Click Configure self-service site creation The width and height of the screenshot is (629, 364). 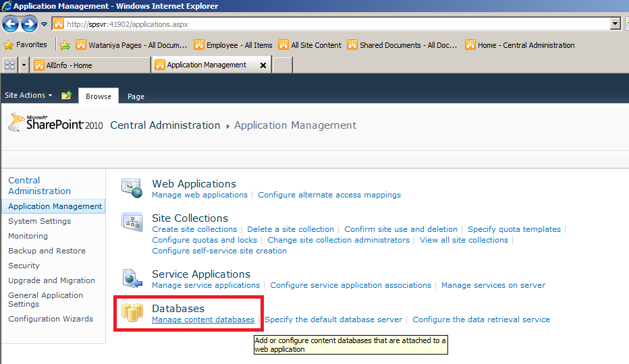(x=219, y=251)
